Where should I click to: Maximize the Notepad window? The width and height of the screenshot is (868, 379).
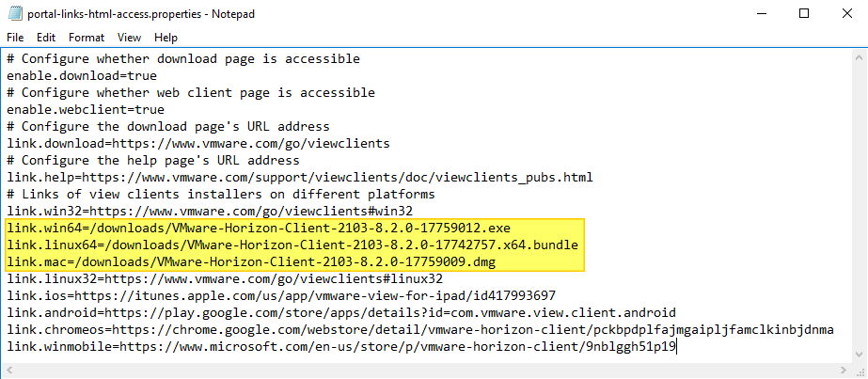coord(805,14)
